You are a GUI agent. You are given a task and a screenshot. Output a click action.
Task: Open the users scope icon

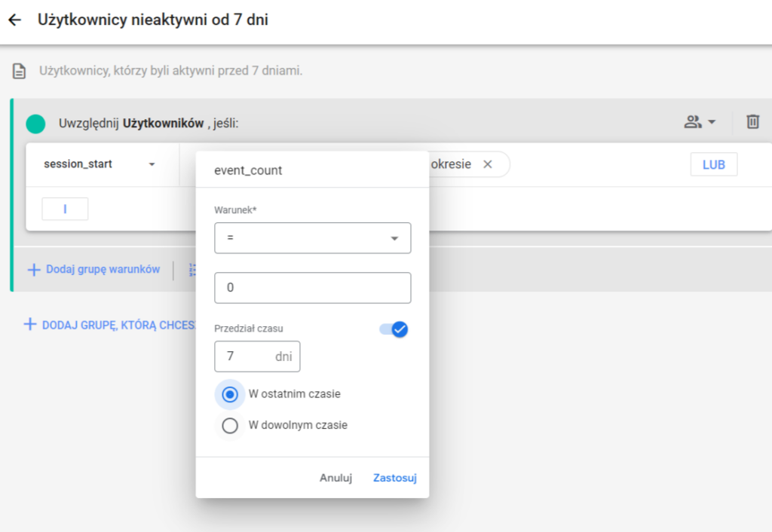click(x=693, y=121)
